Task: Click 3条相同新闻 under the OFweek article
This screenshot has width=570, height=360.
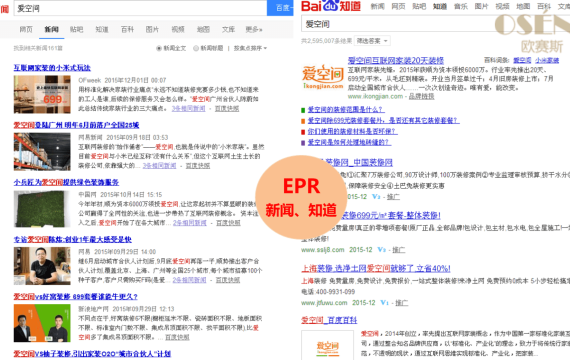Action: click(x=188, y=108)
